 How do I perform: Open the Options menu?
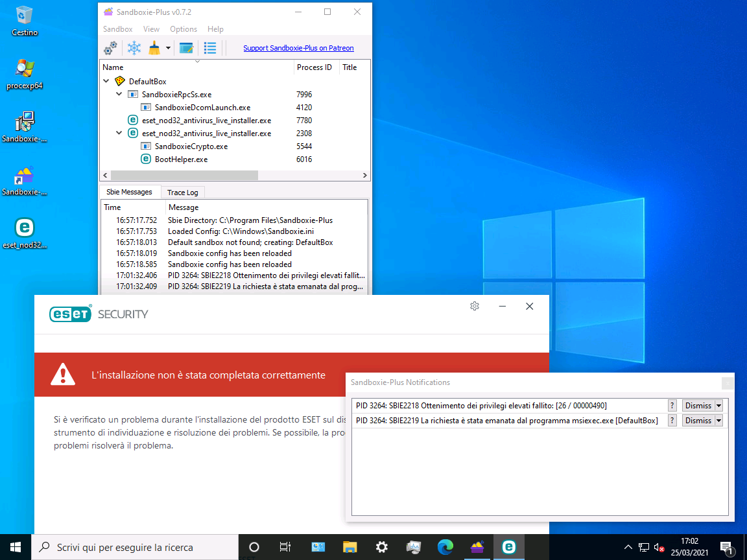click(x=184, y=29)
